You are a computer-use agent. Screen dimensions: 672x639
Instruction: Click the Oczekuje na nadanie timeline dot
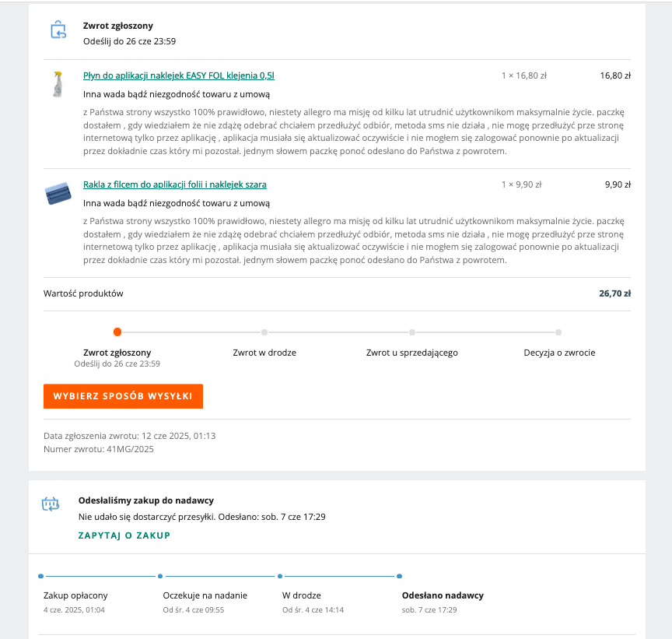click(160, 576)
